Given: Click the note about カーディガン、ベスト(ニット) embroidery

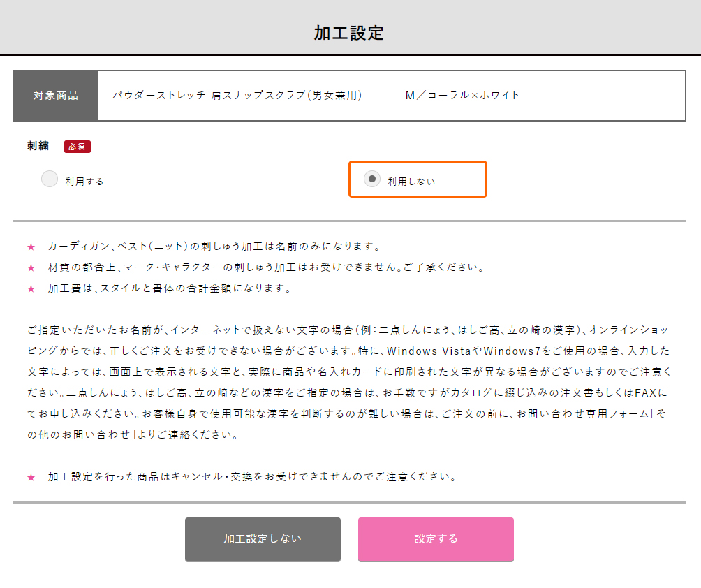Looking at the screenshot, I should (x=214, y=247).
